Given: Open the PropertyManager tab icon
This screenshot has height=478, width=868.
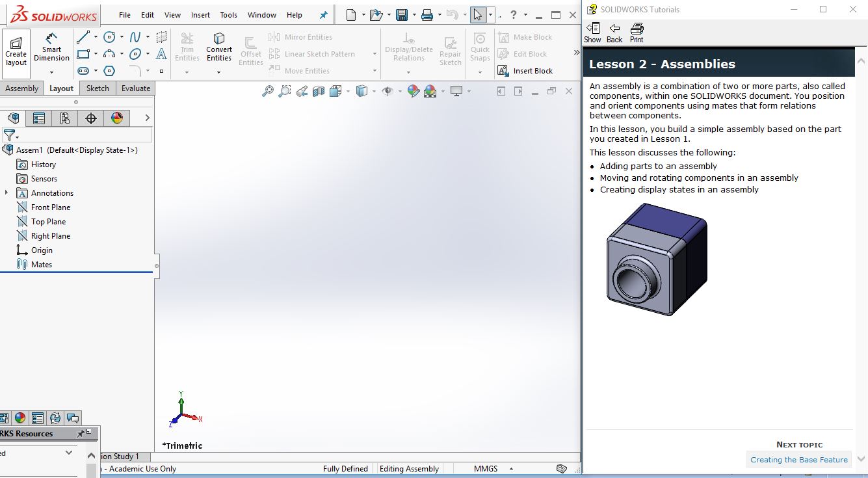Looking at the screenshot, I should pos(39,118).
